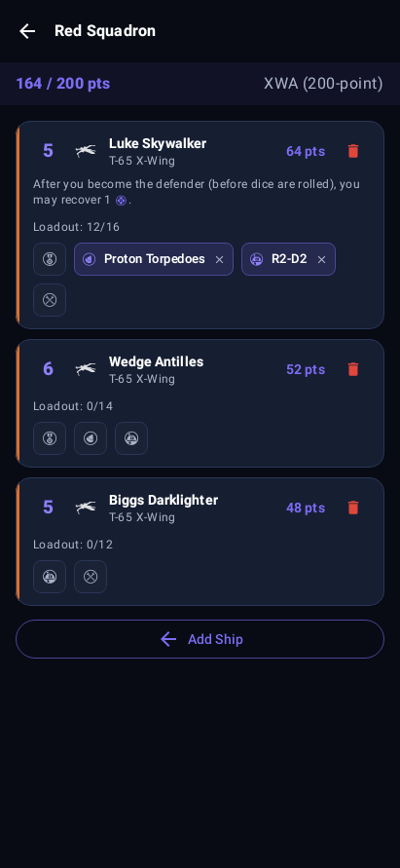400x868 pixels.
Task: Remove the R2-D2 upgrade
Action: tap(321, 260)
